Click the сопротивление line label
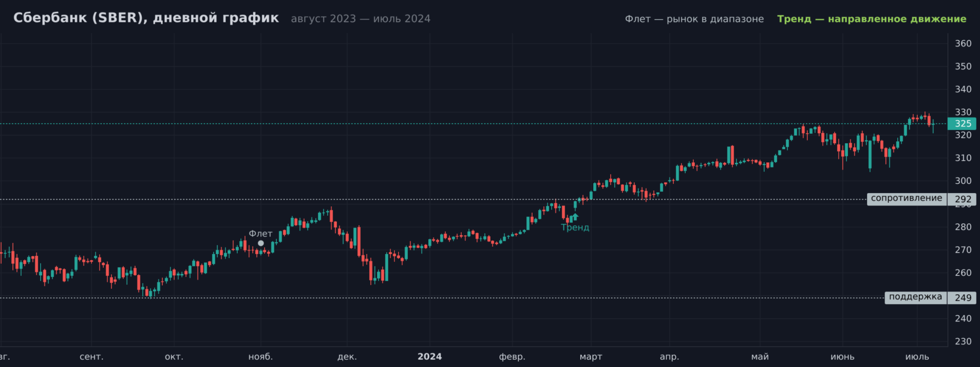 coord(907,198)
